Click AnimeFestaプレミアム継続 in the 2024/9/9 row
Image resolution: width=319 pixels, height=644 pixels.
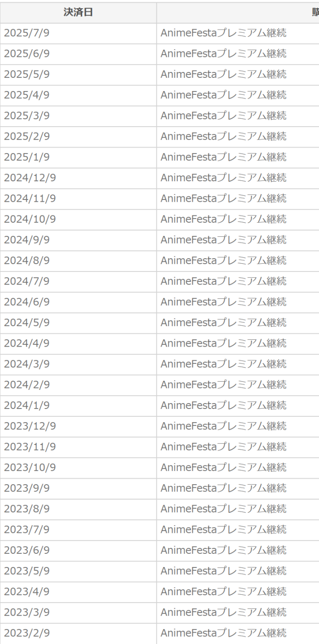coord(223,240)
